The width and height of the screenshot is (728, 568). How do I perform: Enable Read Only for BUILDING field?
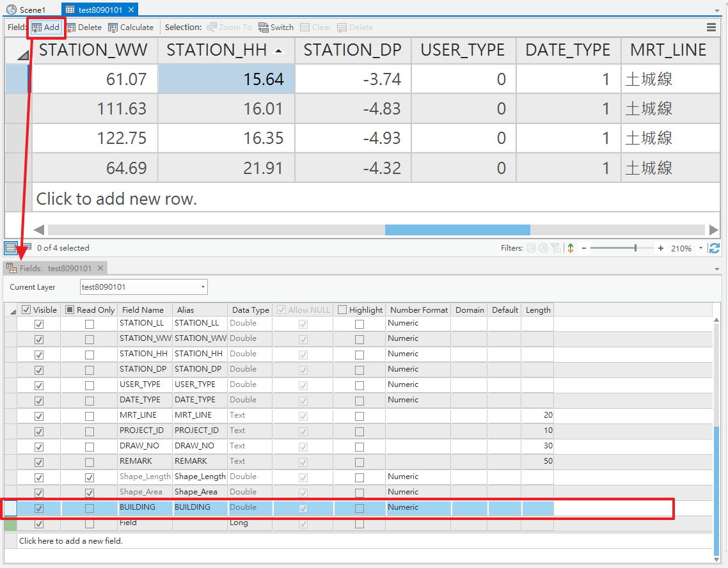tap(90, 509)
